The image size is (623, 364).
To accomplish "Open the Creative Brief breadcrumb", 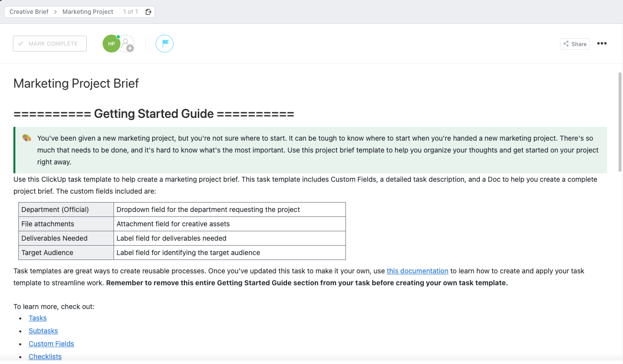I will click(29, 12).
